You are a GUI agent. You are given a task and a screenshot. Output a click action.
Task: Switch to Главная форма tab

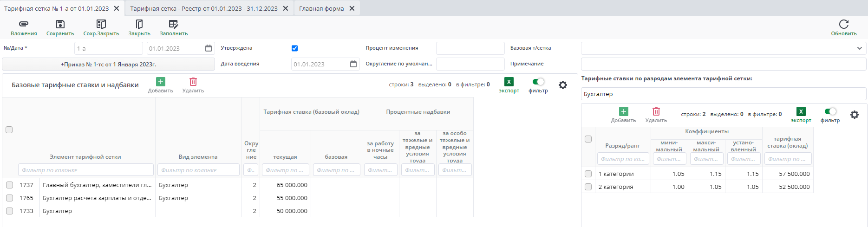(321, 8)
